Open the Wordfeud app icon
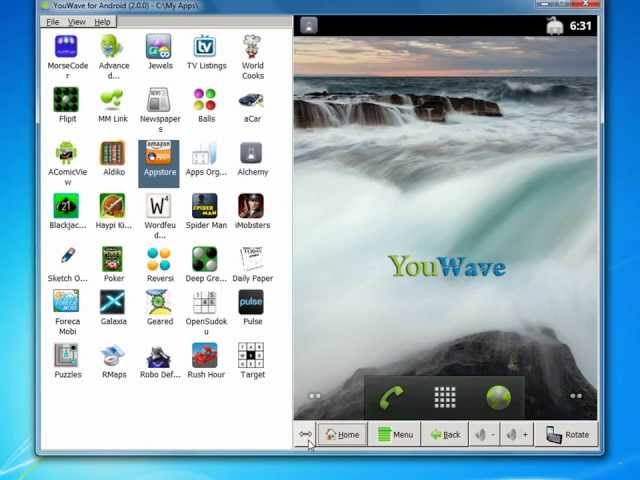The image size is (640, 480). 159,206
